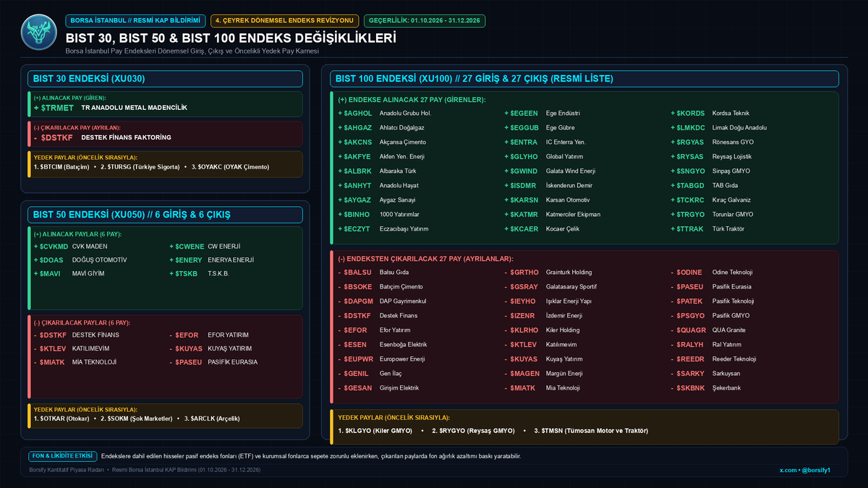
Task: Click reserve entry $OTKAR (Otokar)
Action: (61, 419)
